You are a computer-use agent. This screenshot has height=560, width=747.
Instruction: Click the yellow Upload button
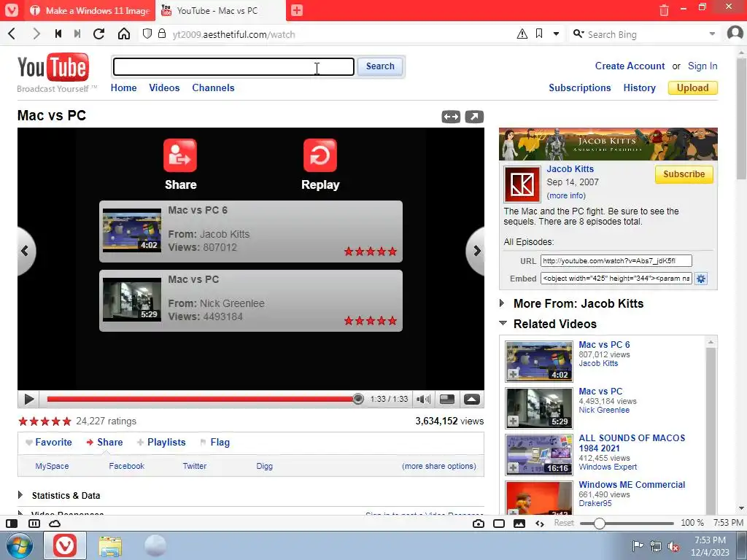pos(693,87)
